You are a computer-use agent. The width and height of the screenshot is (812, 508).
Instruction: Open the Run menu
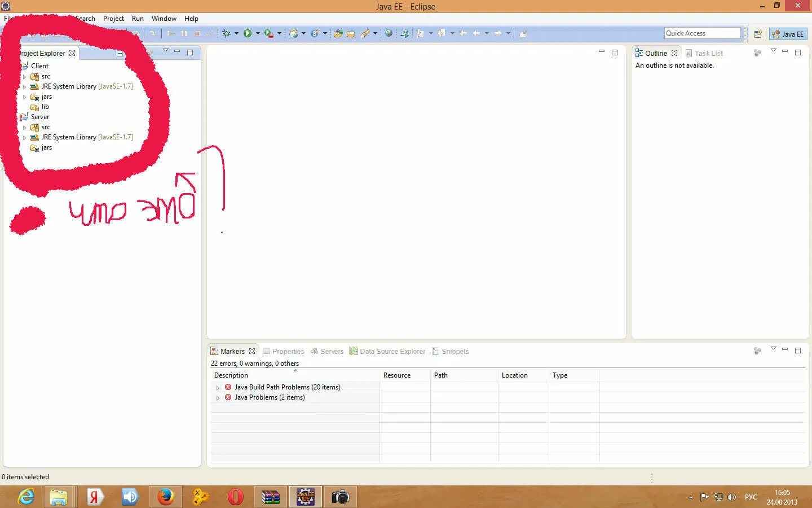(138, 19)
